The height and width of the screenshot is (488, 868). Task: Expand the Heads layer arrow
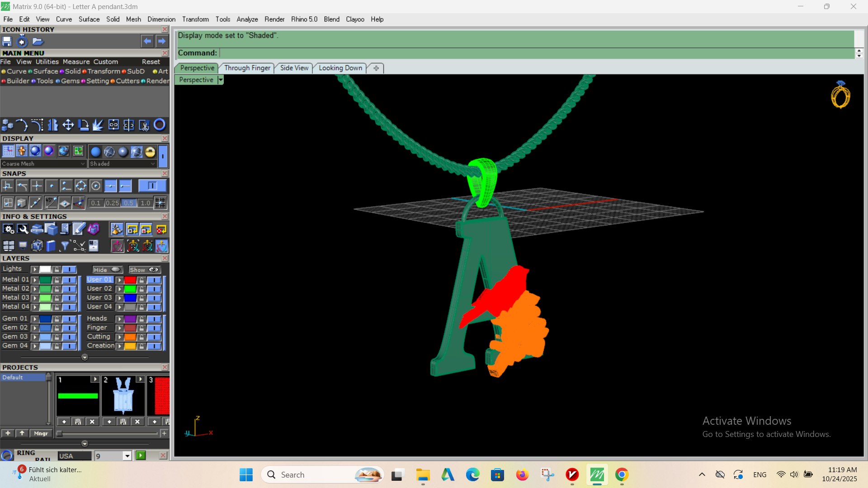tap(119, 319)
